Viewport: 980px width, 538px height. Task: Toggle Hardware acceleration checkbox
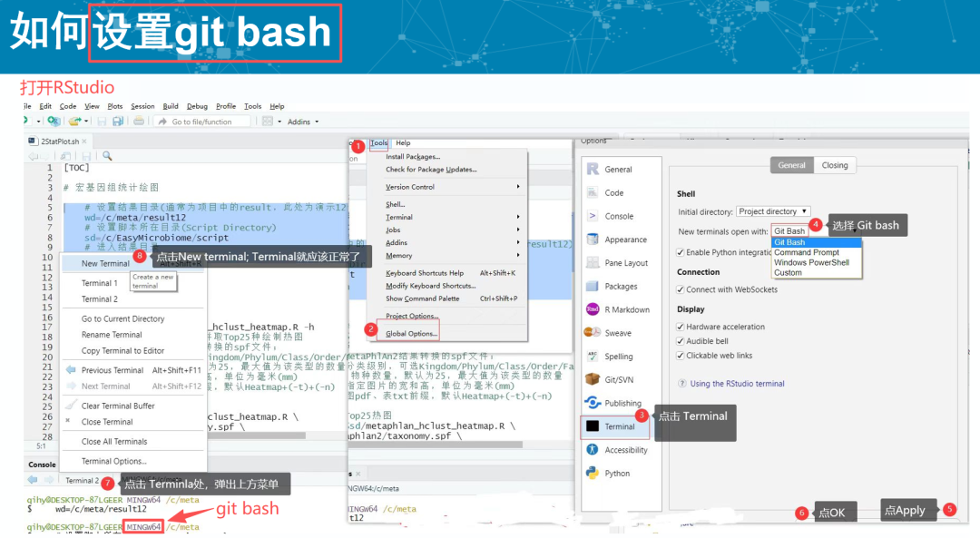[x=680, y=327]
